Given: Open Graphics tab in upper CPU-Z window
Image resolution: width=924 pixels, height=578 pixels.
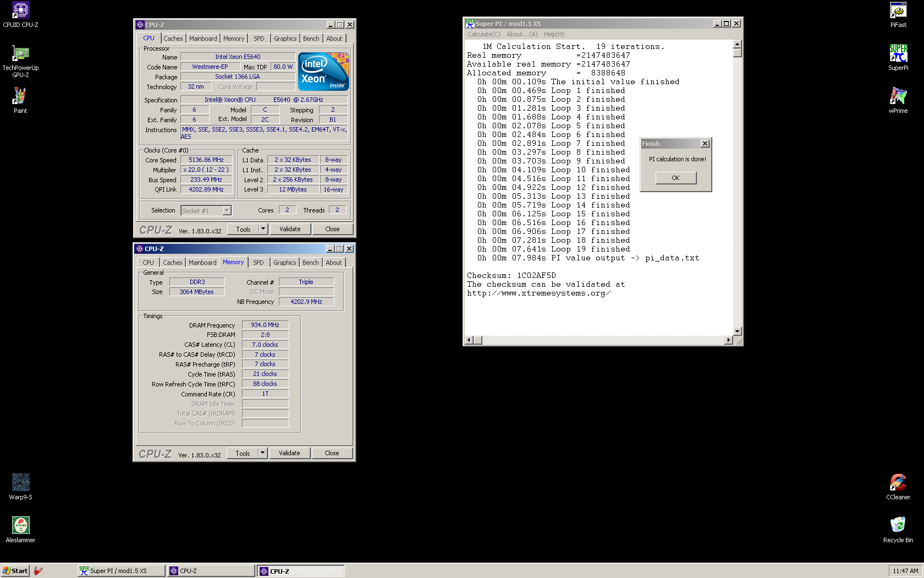Looking at the screenshot, I should tap(285, 39).
